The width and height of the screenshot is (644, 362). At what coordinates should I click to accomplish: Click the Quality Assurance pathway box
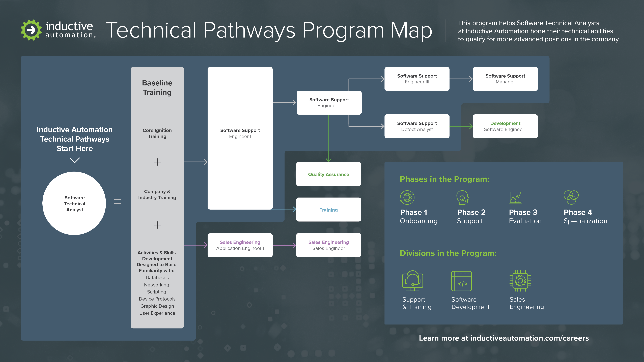[329, 174]
